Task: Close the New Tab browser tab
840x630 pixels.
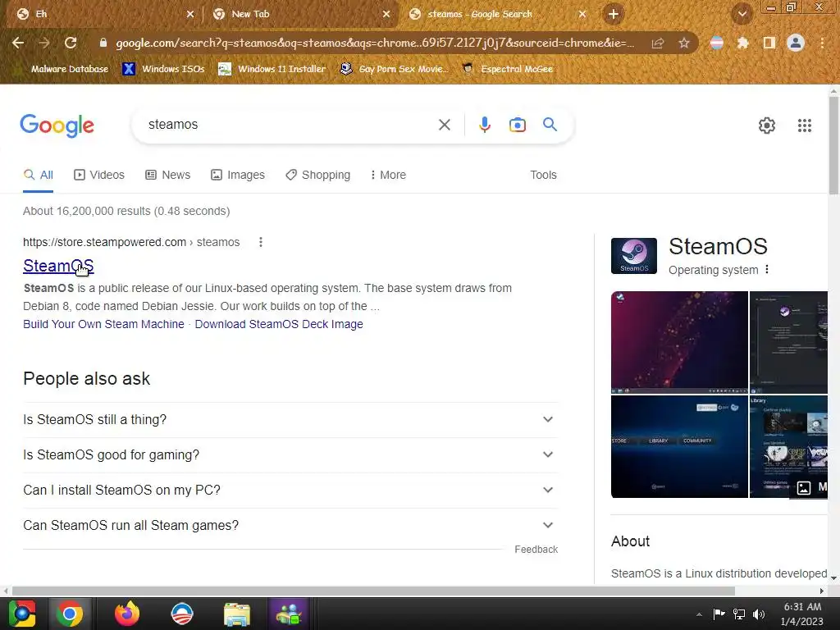Action: point(386,14)
